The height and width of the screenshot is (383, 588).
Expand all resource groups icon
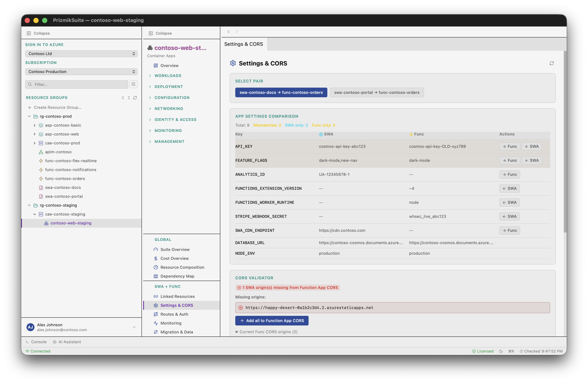pyautogui.click(x=123, y=98)
